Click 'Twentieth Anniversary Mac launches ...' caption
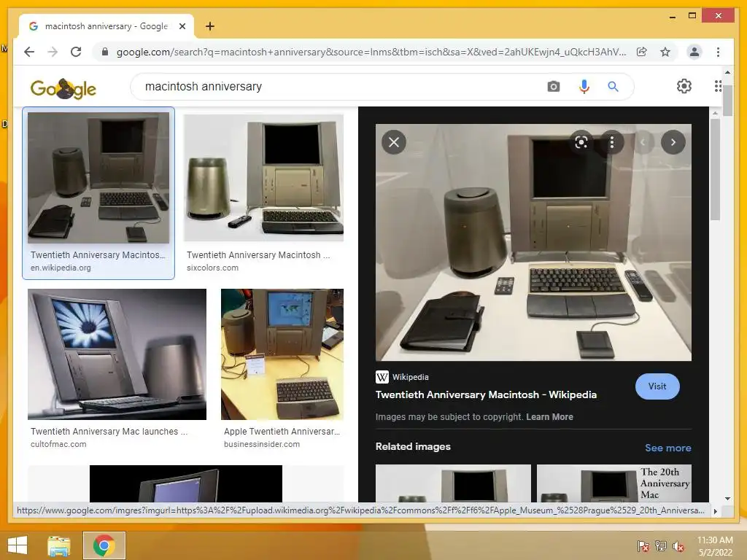The width and height of the screenshot is (747, 560). [x=109, y=432]
